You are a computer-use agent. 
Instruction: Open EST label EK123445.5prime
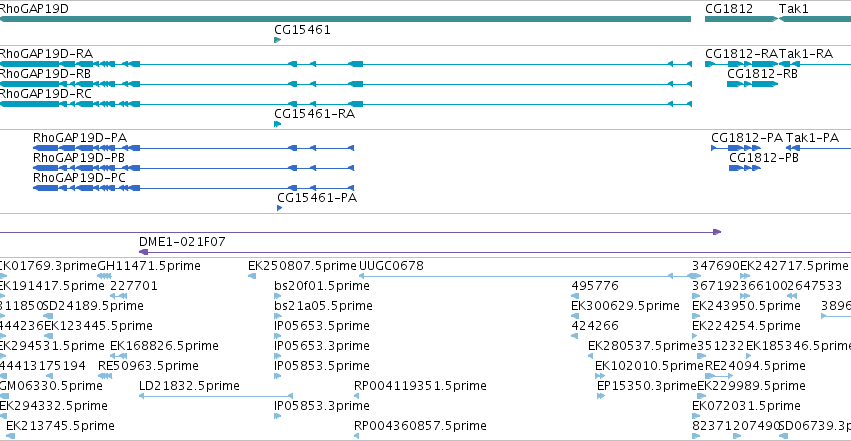coord(98,325)
